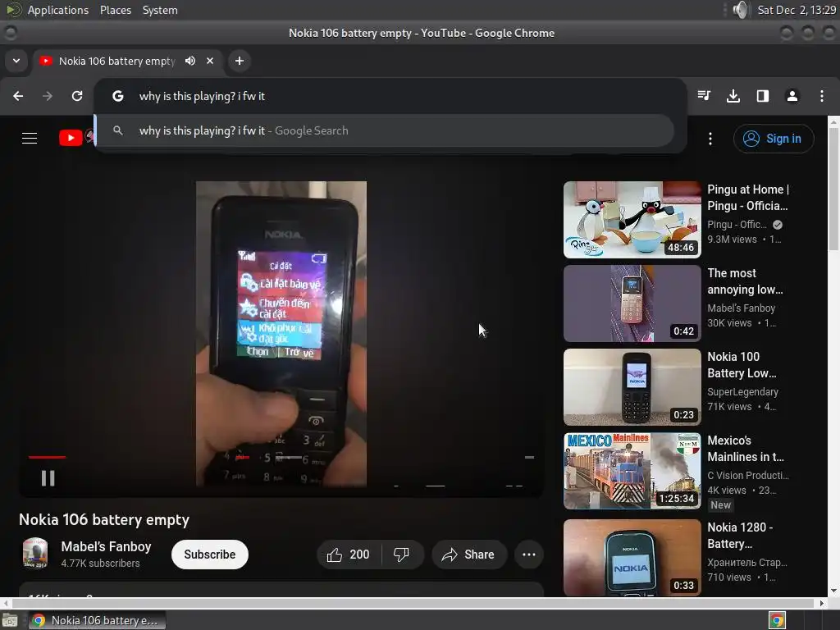This screenshot has width=840, height=630.
Task: Select the Chrome window in the taskbar
Action: (x=97, y=620)
